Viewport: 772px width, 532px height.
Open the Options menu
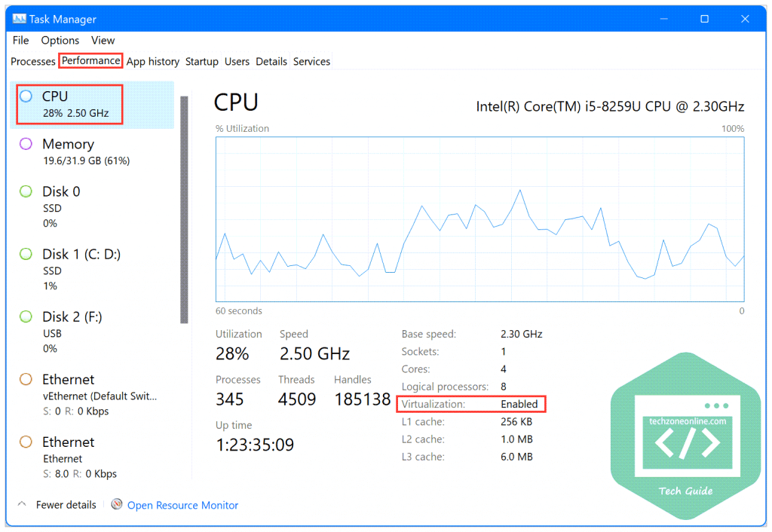[x=60, y=40]
